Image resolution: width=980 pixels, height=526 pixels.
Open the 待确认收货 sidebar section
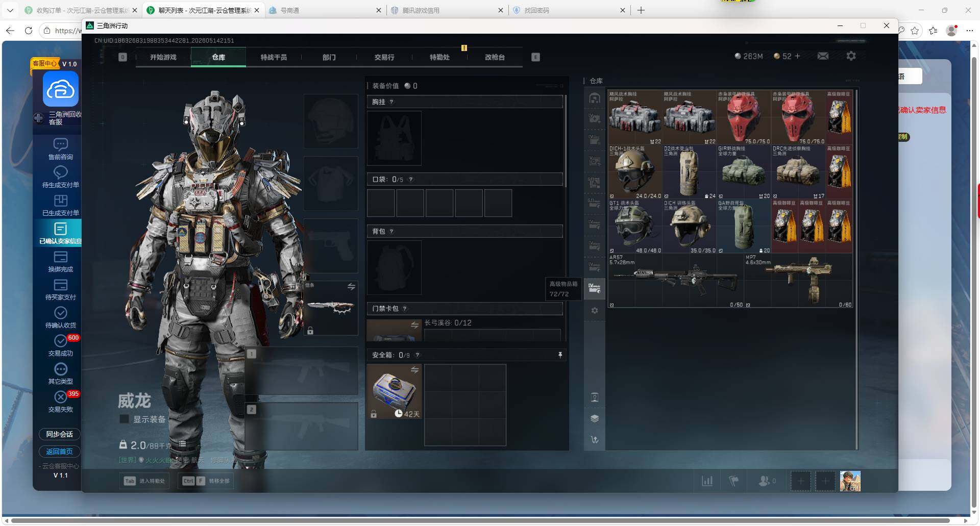click(x=60, y=317)
